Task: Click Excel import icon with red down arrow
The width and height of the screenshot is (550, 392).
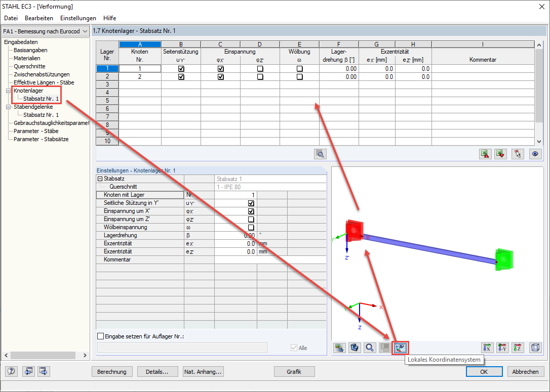Action: 500,154
